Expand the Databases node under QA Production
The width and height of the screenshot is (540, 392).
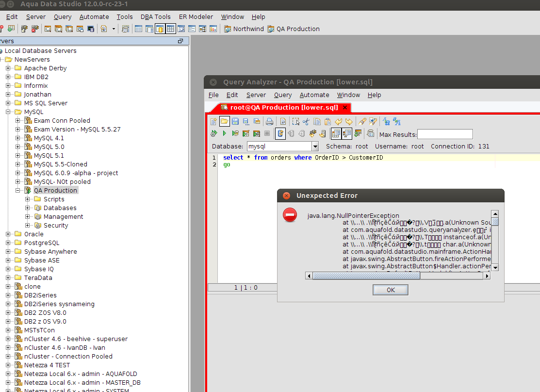point(28,208)
